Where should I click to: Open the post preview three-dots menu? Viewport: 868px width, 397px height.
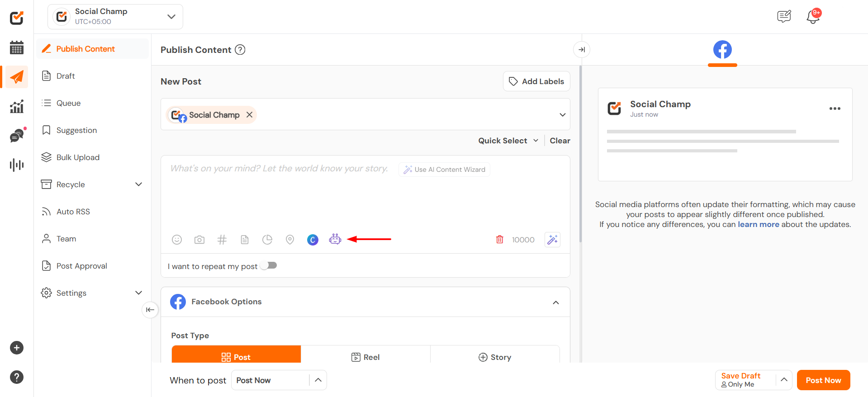[835, 109]
